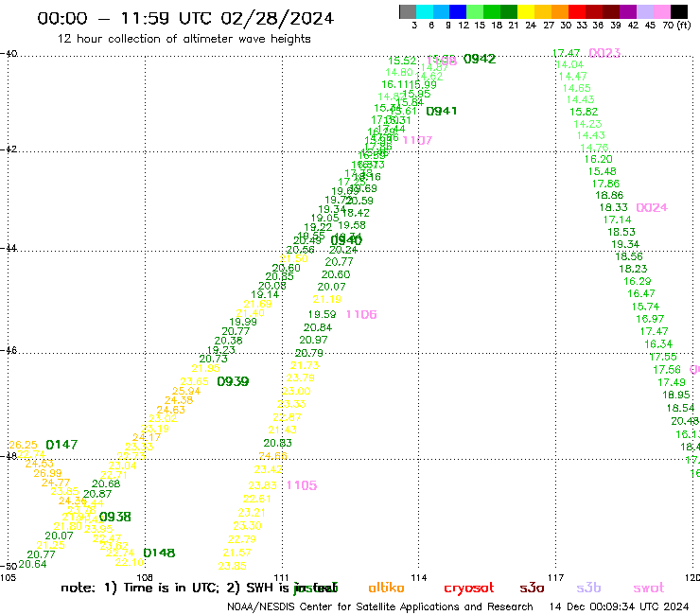
Task: Click the wave height value 19.59
Action: [x=322, y=314]
